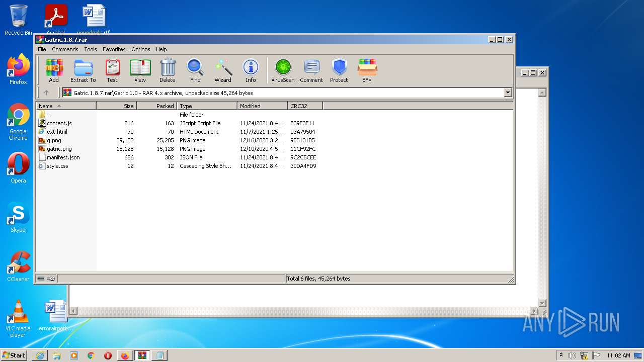Open Windows Explorer folder taskbar icon

pos(57,355)
